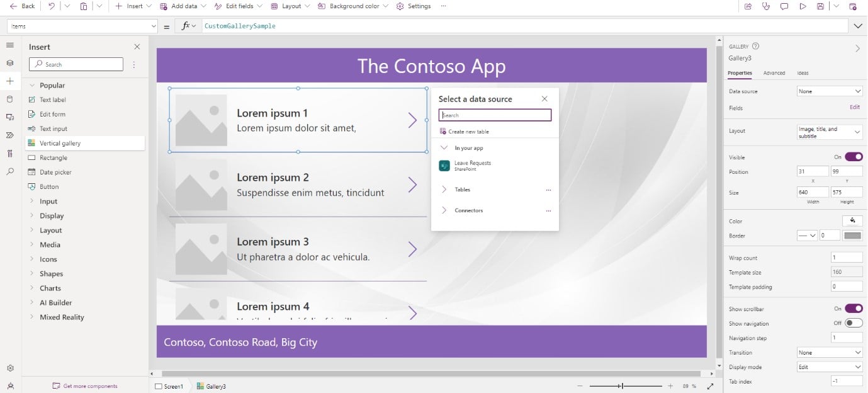Switch to the Ideas tab
The height and width of the screenshot is (393, 868).
coord(803,73)
